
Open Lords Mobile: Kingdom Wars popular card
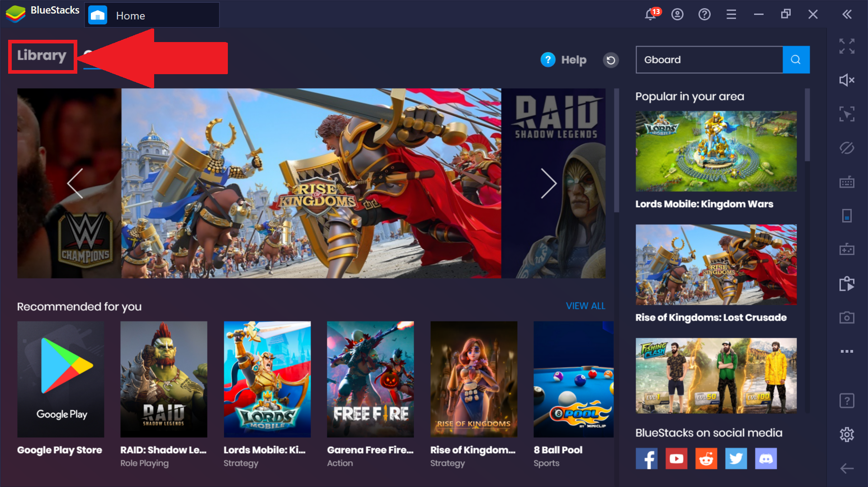pos(716,151)
